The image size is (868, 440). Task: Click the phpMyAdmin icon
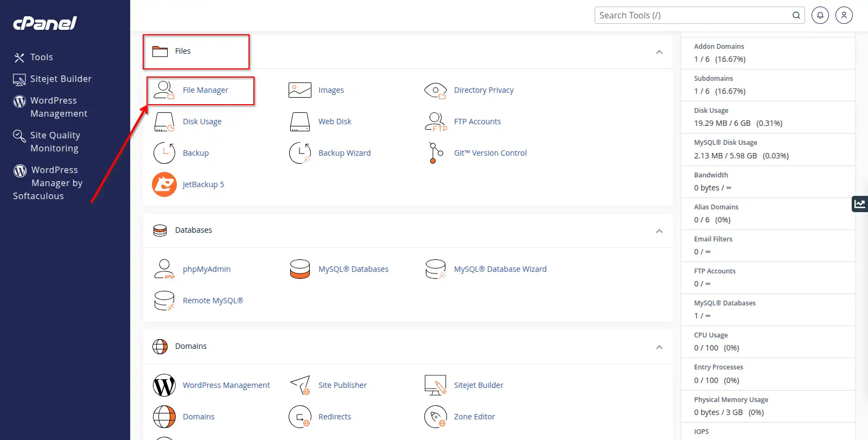click(164, 269)
